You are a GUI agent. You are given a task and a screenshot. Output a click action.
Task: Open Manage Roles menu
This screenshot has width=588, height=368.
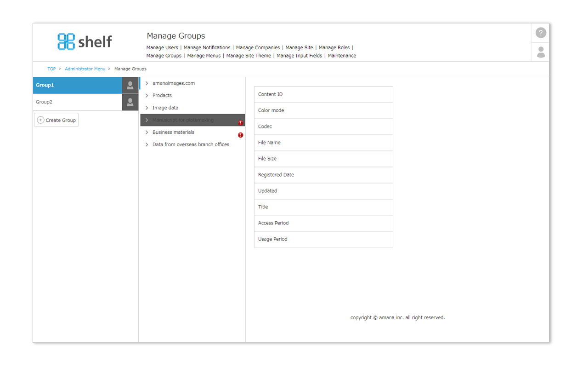[334, 47]
